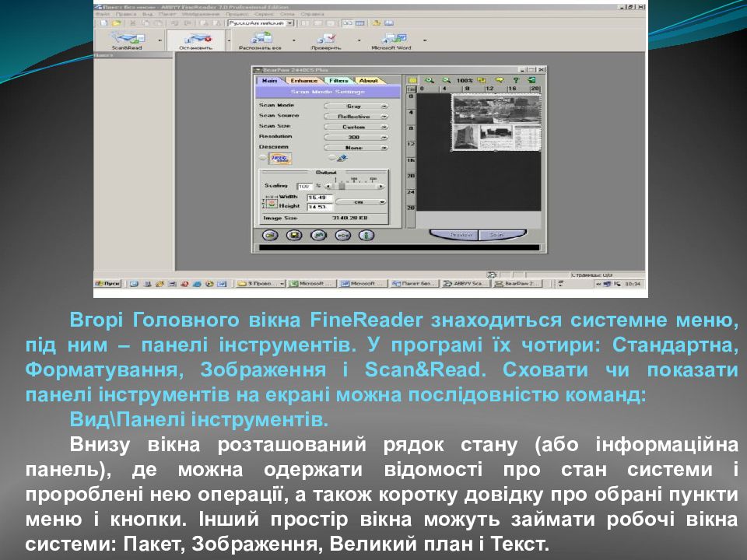The height and width of the screenshot is (560, 747).
Task: Open the Descreen dropdown showing None
Action: (356, 148)
